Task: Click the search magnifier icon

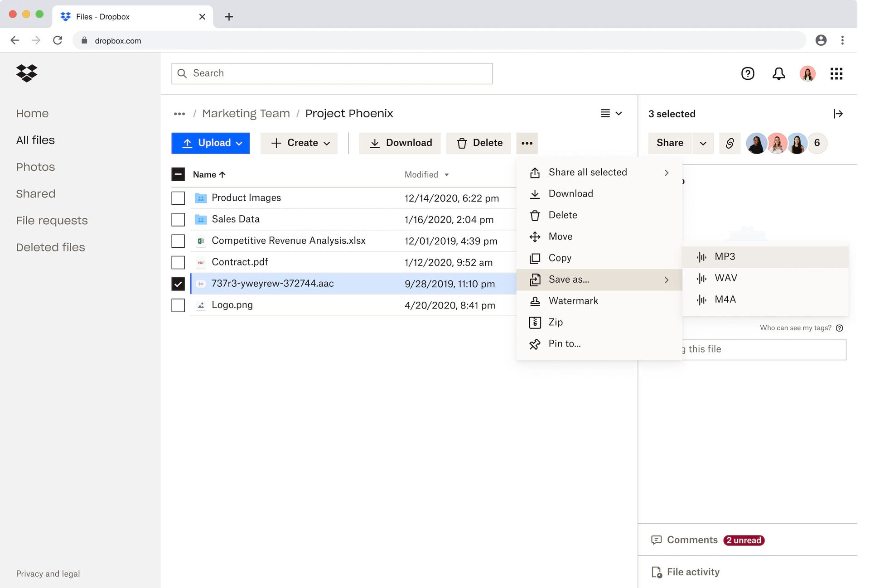Action: (x=182, y=73)
